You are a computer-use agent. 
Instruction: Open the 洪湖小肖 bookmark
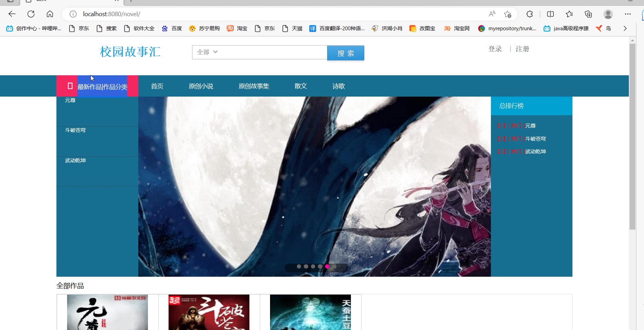point(387,29)
